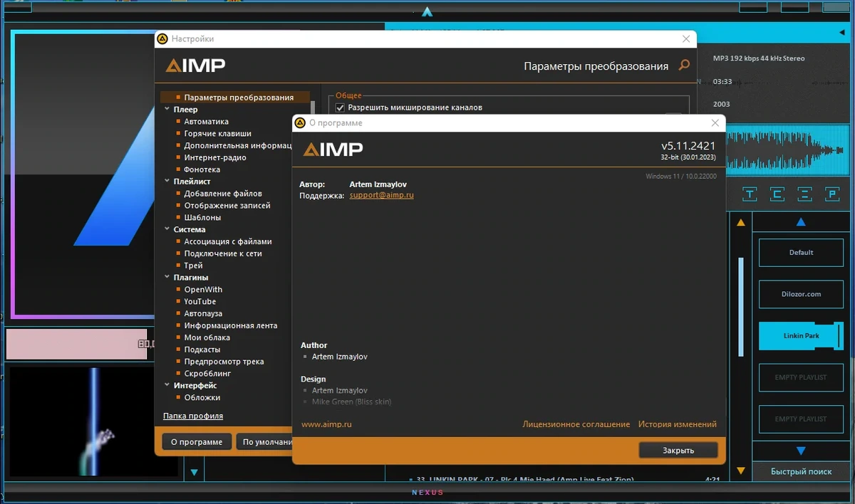Screen dimensions: 855x504
Task: Click the blue triangle at the top center of the skin
Action: [427, 11]
